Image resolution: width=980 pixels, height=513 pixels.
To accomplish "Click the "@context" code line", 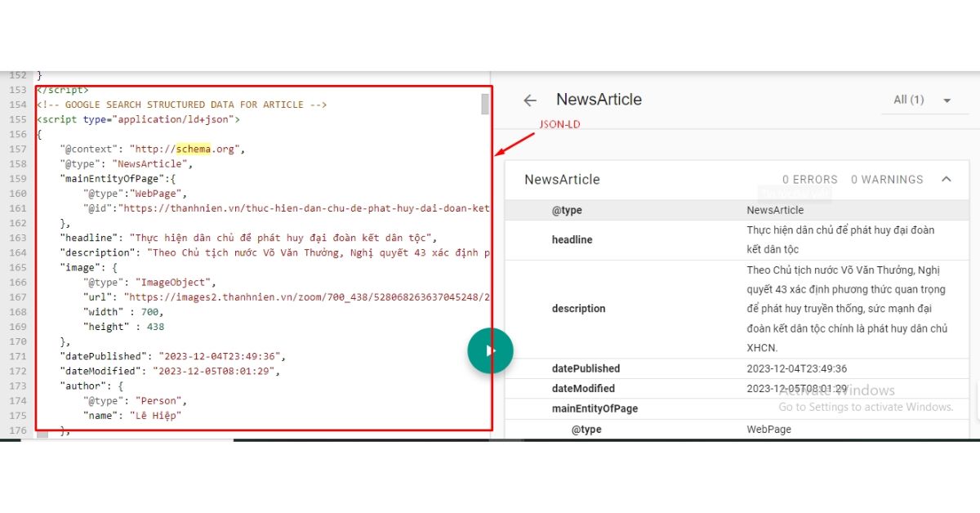I will (x=152, y=149).
